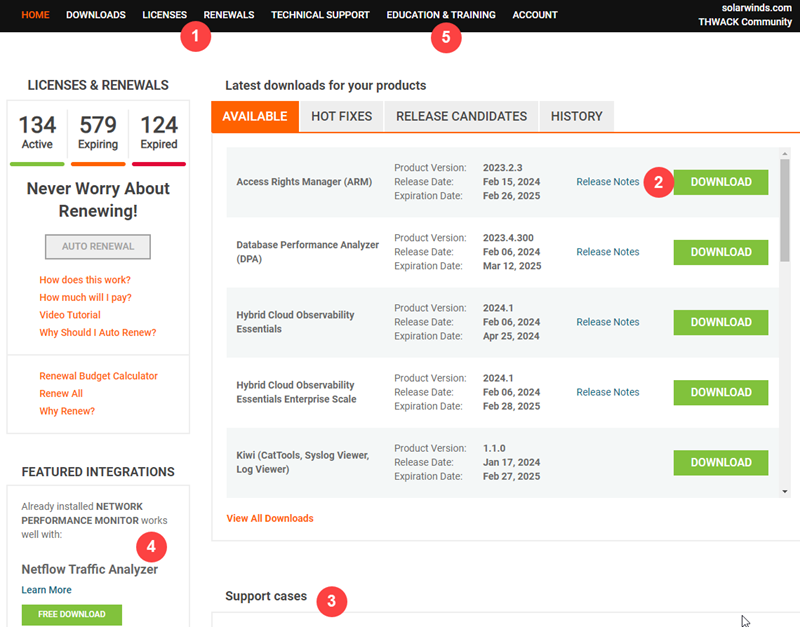Switch to the HOT FIXES tab
800x627 pixels.
[341, 116]
